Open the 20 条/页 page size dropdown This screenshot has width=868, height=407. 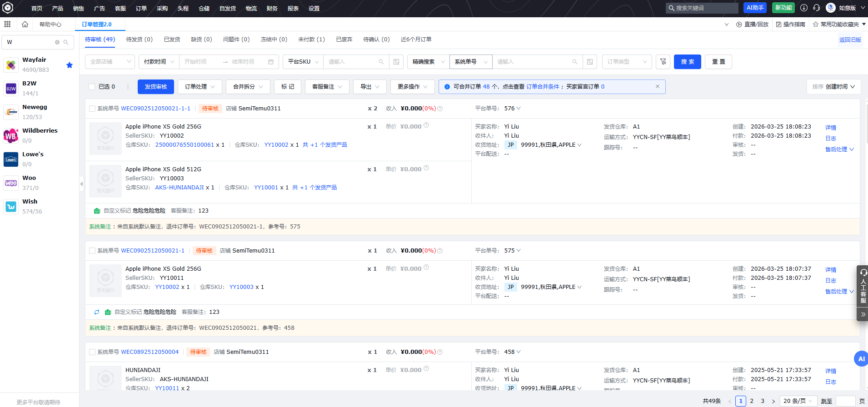coord(798,401)
